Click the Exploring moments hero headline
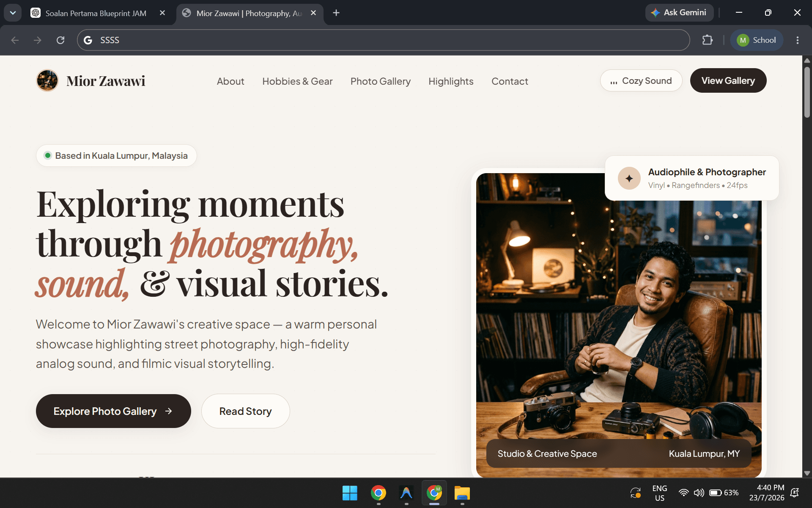Viewport: 812px width, 508px height. [x=212, y=243]
